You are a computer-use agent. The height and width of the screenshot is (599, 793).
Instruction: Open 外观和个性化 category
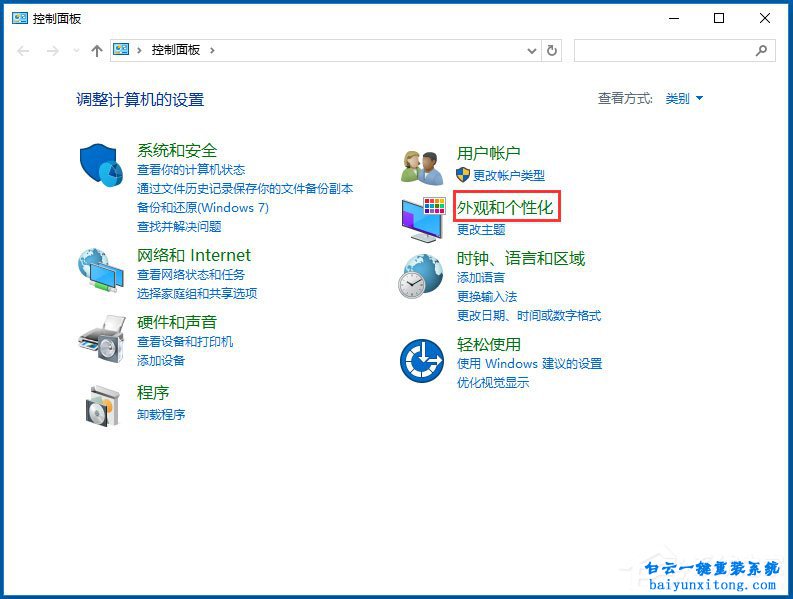click(x=506, y=207)
